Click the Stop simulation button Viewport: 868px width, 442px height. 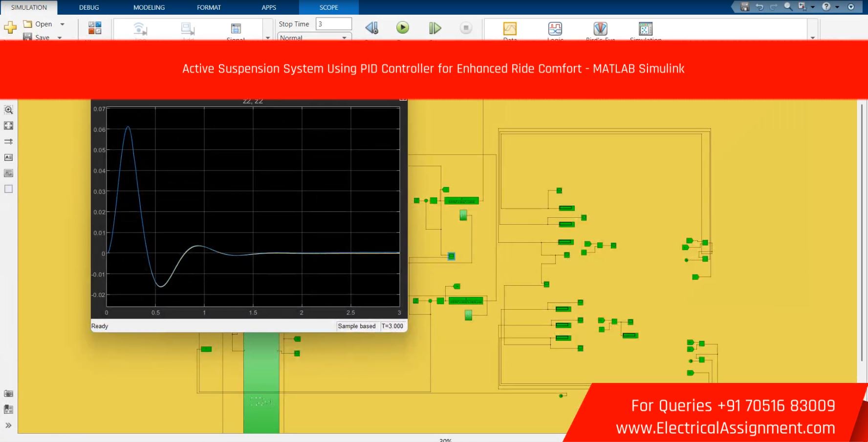tap(466, 28)
